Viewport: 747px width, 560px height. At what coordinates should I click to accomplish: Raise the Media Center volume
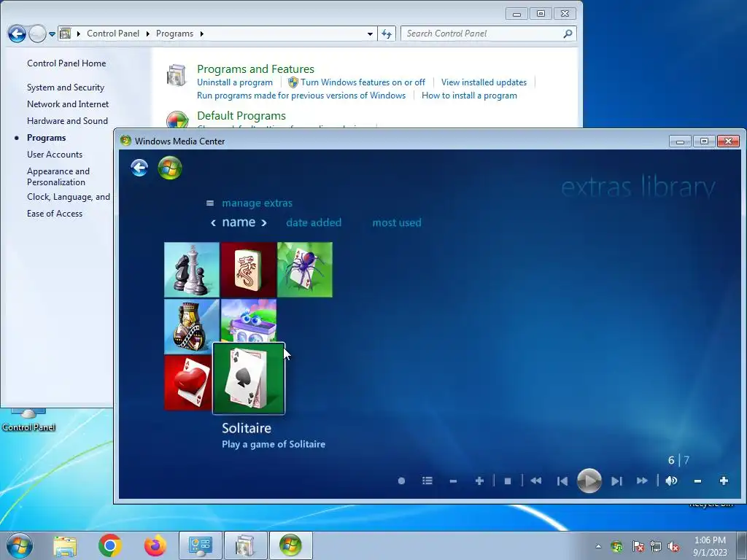(x=724, y=481)
